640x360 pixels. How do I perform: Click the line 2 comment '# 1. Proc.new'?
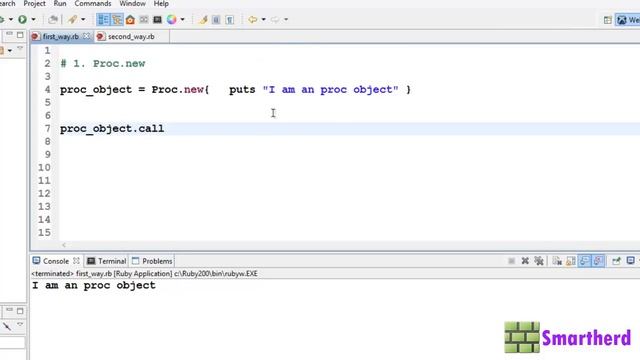click(103, 64)
